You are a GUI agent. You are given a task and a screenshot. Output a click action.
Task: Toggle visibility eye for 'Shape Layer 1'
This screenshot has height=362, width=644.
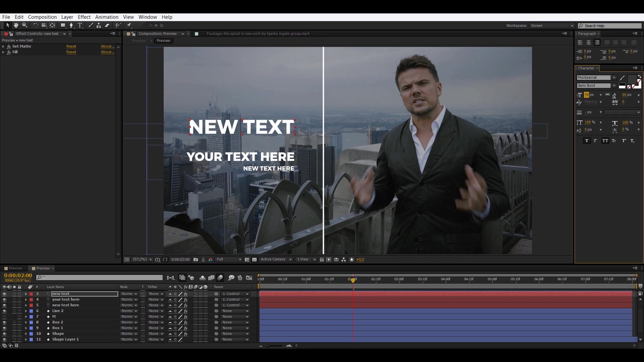coord(4,340)
